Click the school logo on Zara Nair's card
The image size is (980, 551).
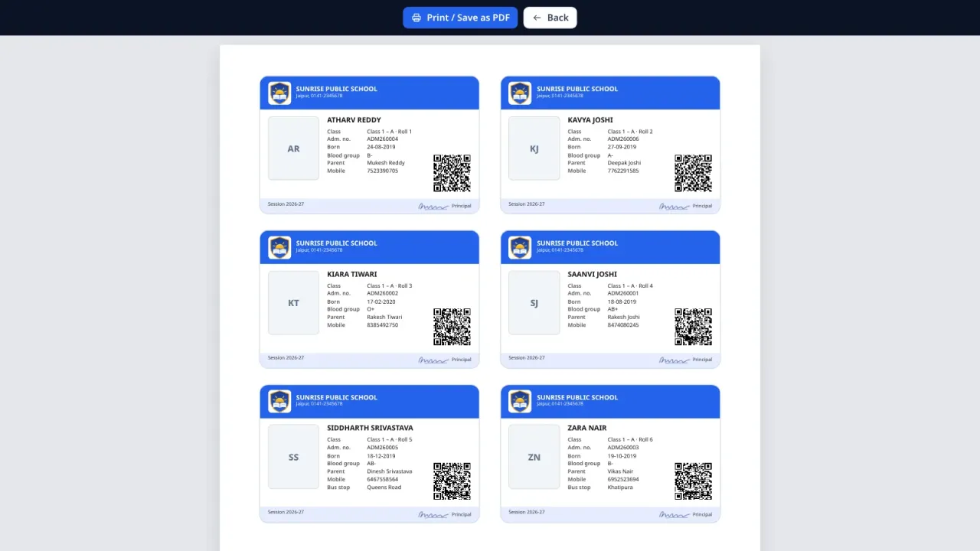tap(520, 401)
